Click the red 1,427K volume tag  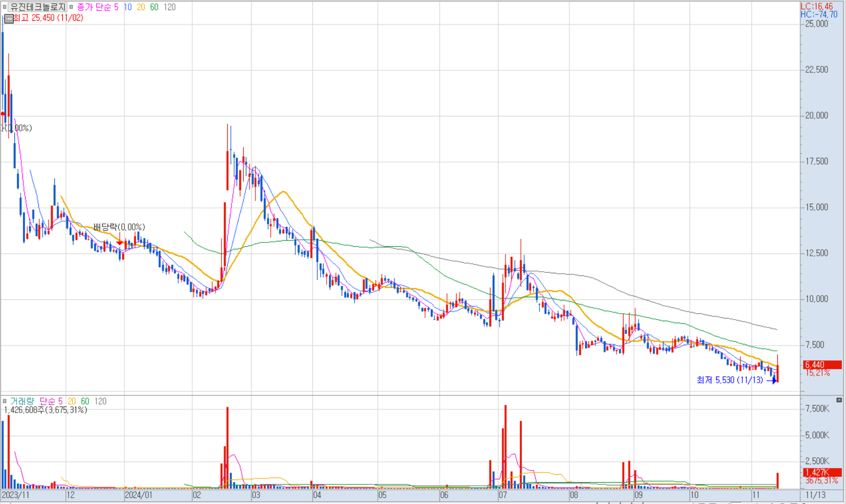coord(822,472)
